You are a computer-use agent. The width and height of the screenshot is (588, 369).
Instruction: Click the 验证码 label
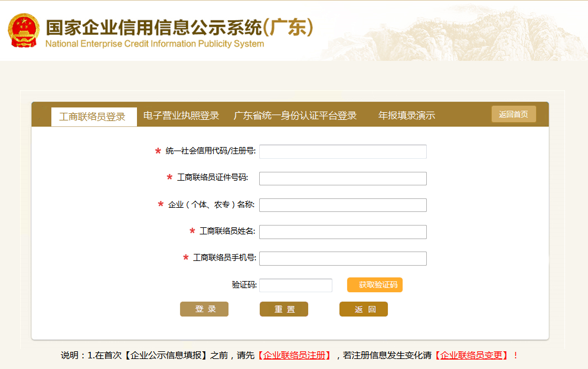244,285
